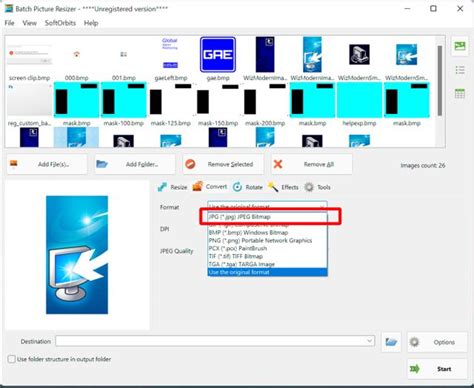Open the Tools tab
This screenshot has width=474, height=388.
(x=317, y=187)
